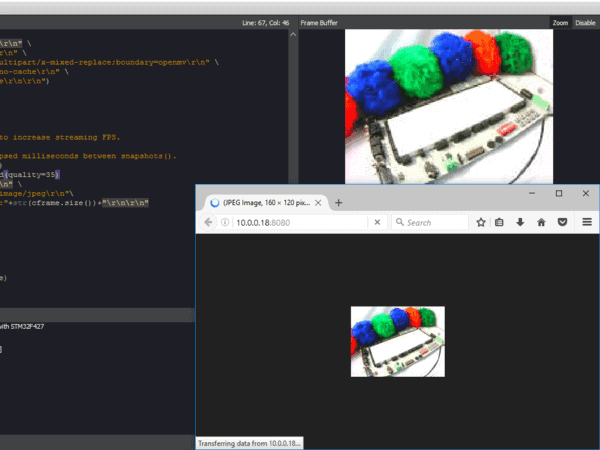Click the streamed JPEG image in browser

398,341
